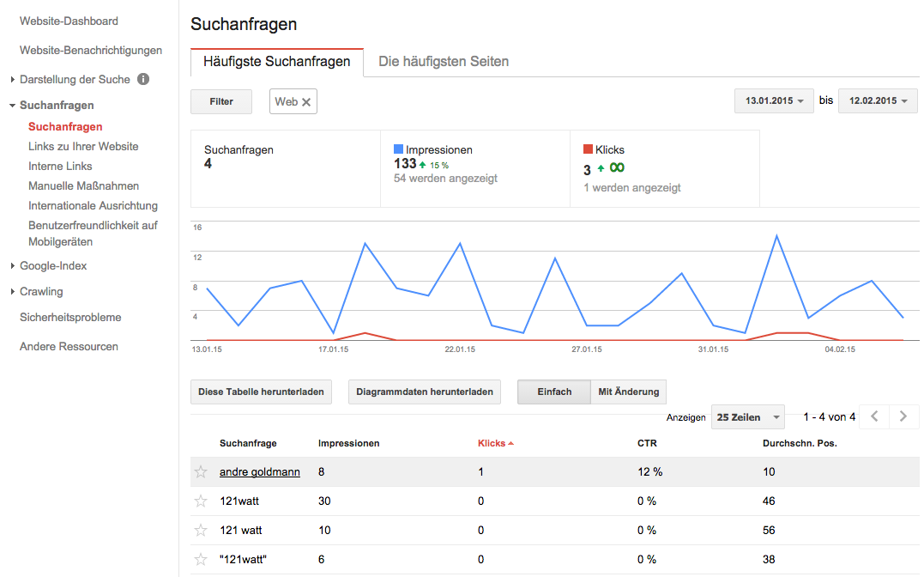Image resolution: width=924 pixels, height=577 pixels.
Task: Switch to the Mit Änderung view
Action: pos(628,392)
